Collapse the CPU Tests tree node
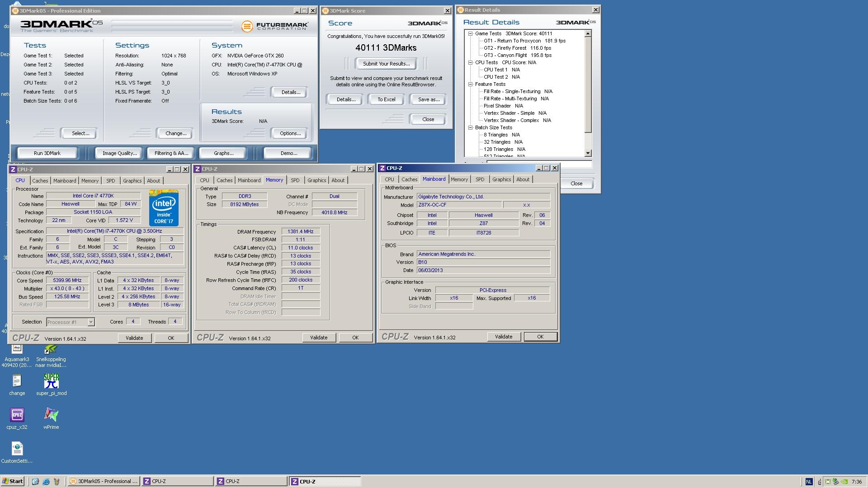This screenshot has height=488, width=868. pos(470,62)
